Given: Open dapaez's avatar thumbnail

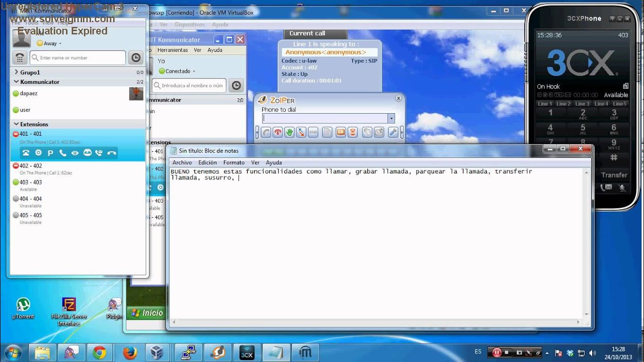Looking at the screenshot, I should pos(136,94).
